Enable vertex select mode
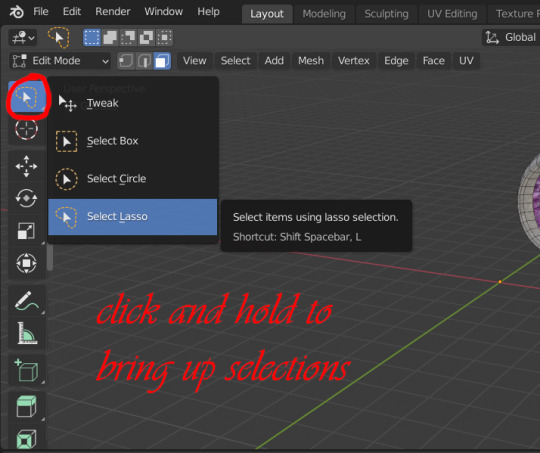The height and width of the screenshot is (453, 540). [x=126, y=61]
